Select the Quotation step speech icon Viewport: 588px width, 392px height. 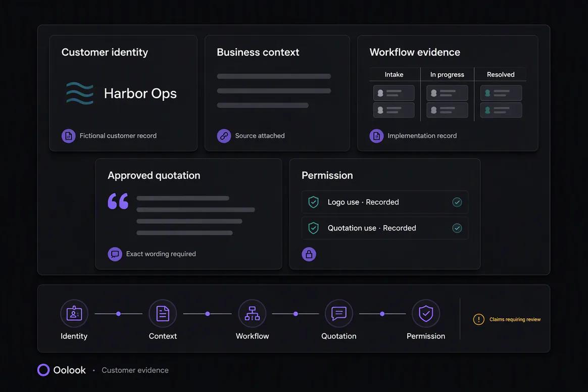339,313
